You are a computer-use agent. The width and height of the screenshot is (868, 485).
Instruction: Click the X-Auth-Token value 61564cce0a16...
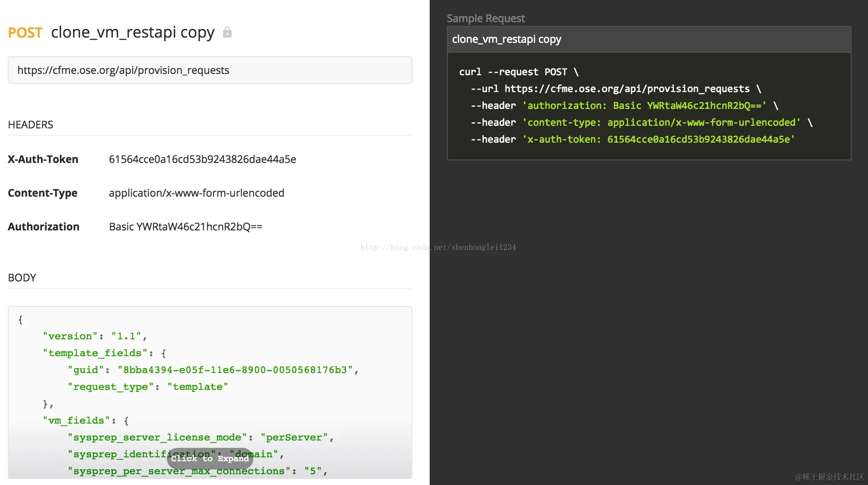(202, 159)
